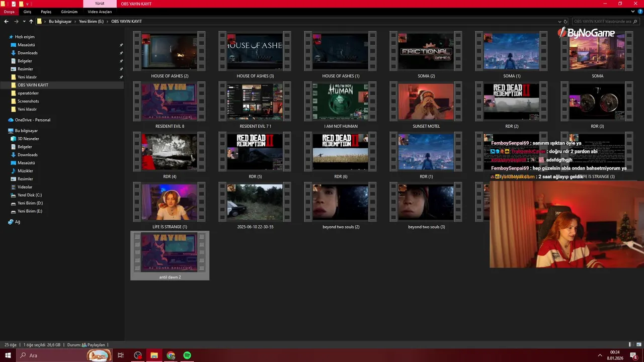Select the HOUSE OF ASHES (2) video
The height and width of the screenshot is (362, 644).
click(x=170, y=55)
